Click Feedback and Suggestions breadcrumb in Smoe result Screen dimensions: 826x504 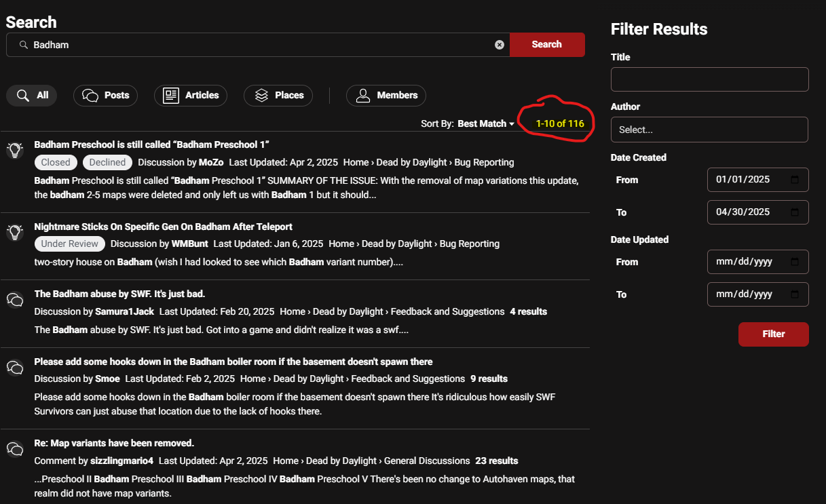pos(409,379)
